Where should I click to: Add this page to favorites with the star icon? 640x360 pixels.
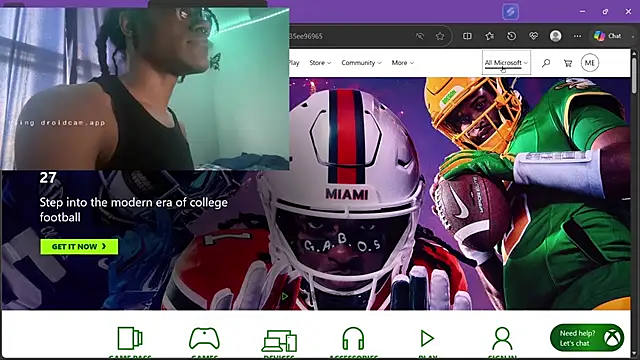(440, 36)
